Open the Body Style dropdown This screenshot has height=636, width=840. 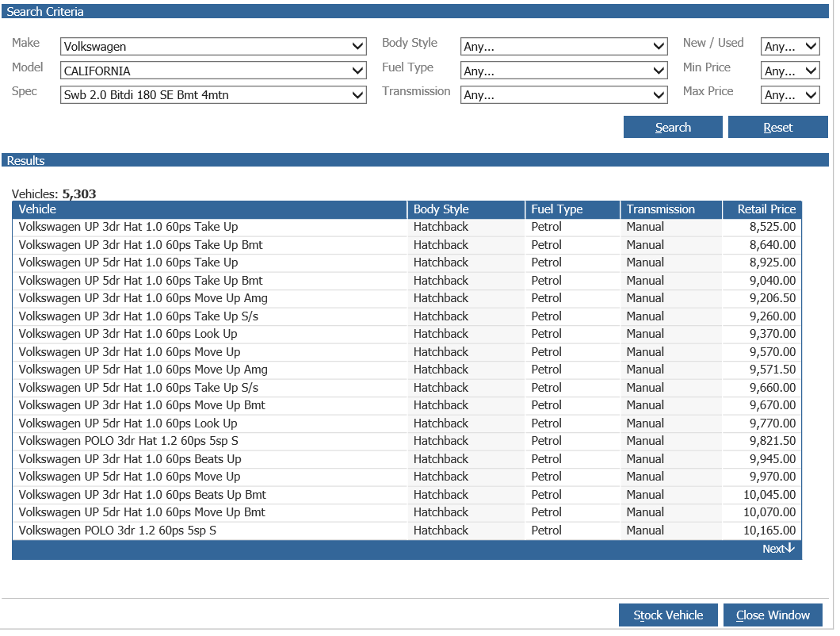[563, 47]
